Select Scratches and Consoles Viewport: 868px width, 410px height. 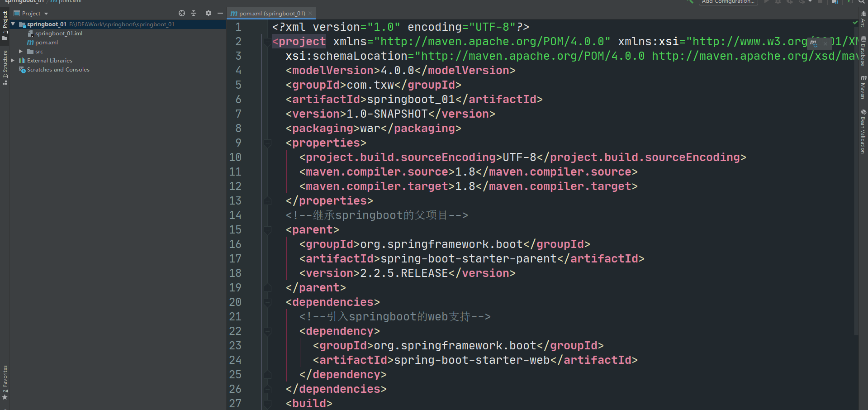54,69
